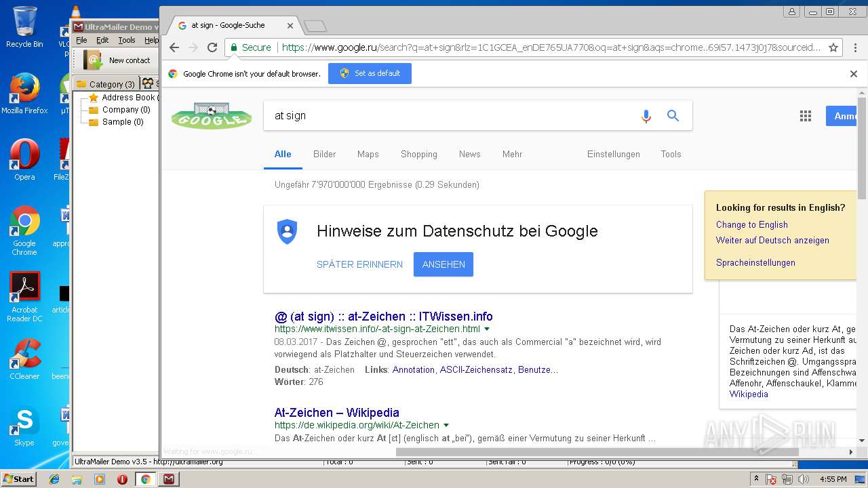Click the horizontal page scrollbar
Image resolution: width=868 pixels, height=488 pixels.
pyautogui.click(x=597, y=451)
